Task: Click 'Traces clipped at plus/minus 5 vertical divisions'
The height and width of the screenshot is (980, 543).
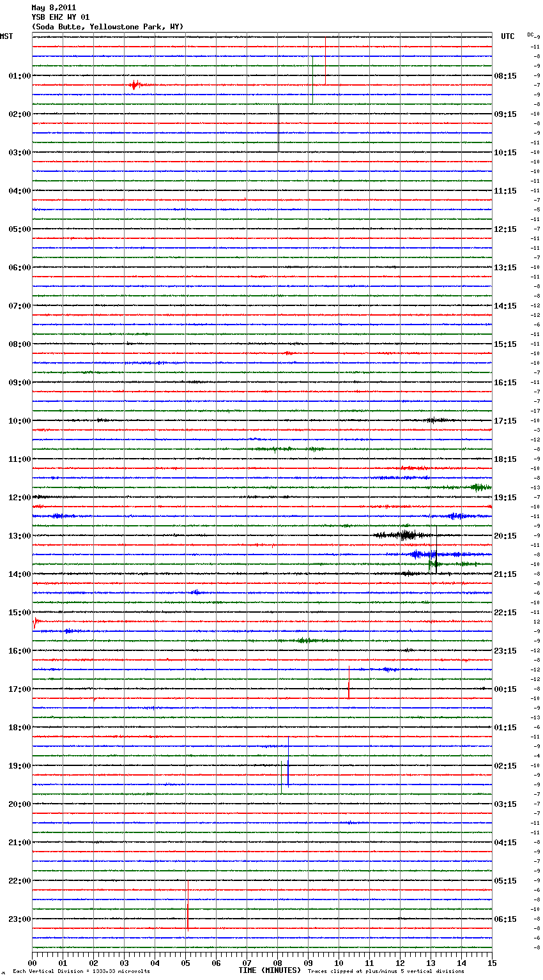Action: click(386, 971)
